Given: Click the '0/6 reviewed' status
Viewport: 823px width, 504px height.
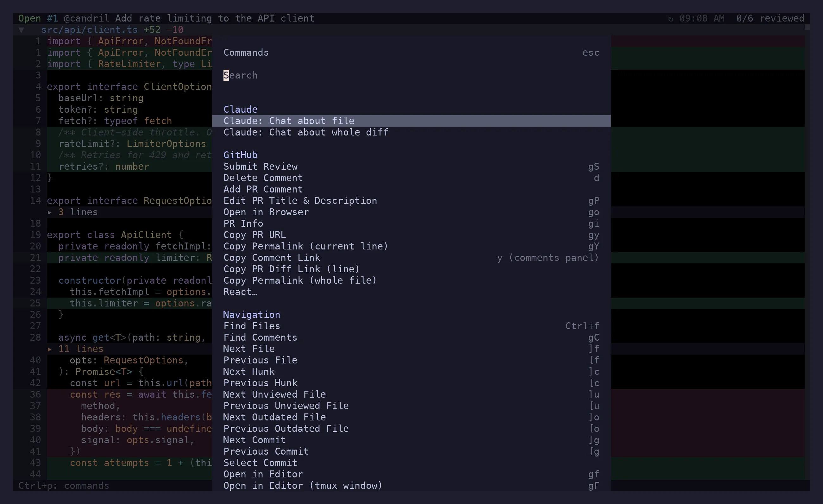Looking at the screenshot, I should [x=770, y=18].
